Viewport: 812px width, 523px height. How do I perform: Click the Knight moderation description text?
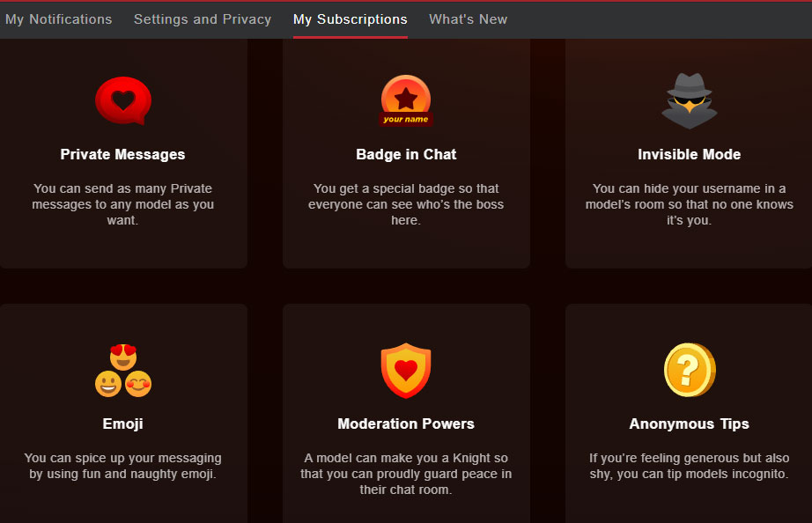click(x=406, y=474)
